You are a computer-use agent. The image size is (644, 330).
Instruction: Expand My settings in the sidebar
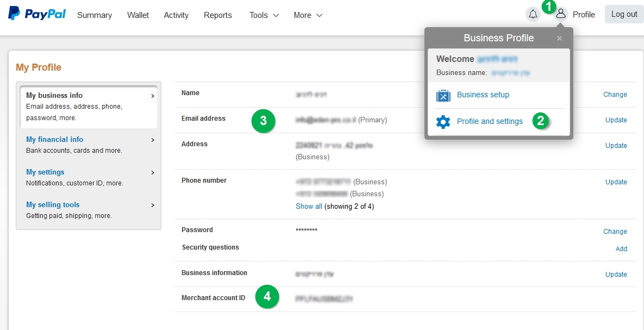pos(45,172)
